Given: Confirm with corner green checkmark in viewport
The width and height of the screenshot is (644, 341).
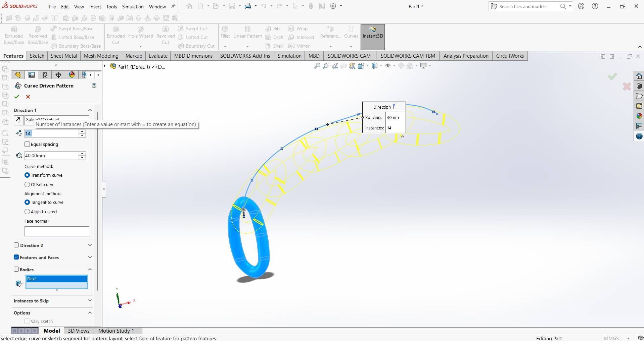Looking at the screenshot, I should pos(612,76).
